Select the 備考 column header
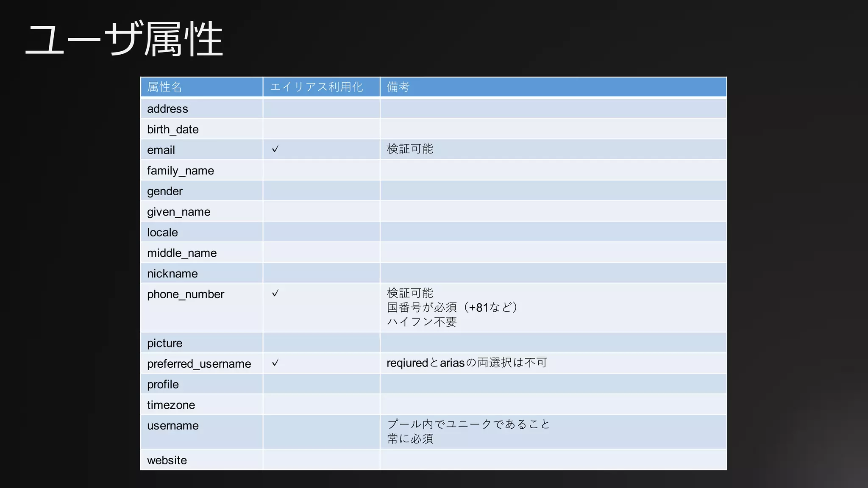Screen dimensions: 868x488 (553, 87)
